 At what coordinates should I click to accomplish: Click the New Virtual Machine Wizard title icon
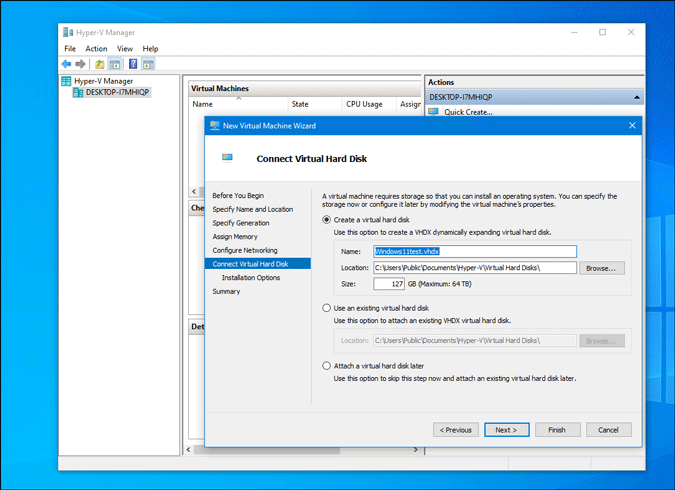(214, 126)
